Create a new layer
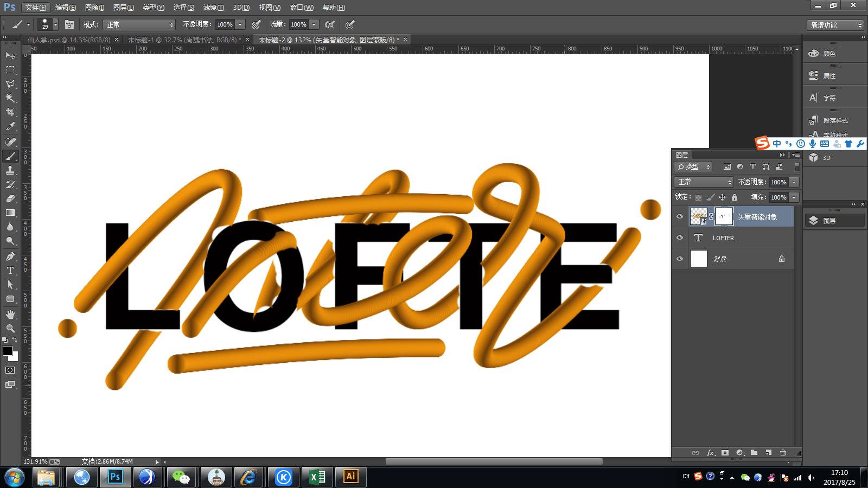The width and height of the screenshot is (868, 488). click(x=769, y=453)
